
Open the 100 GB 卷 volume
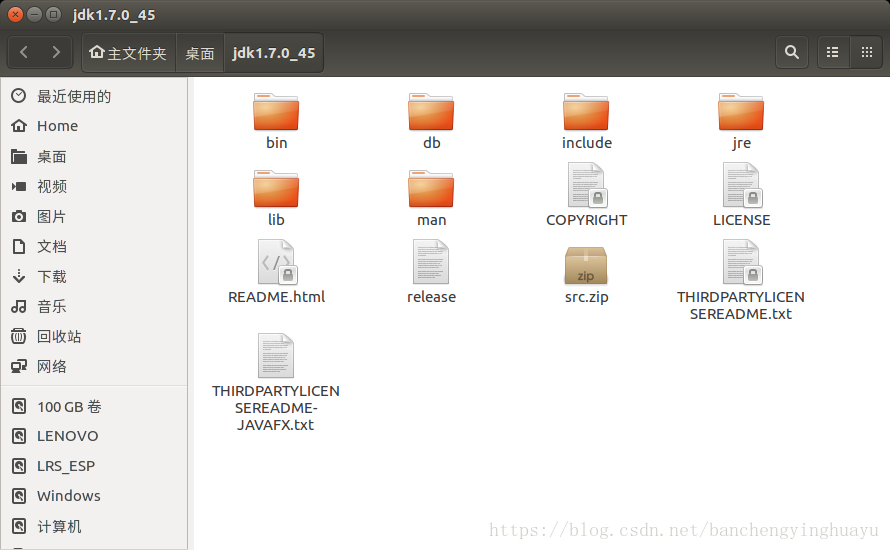point(94,406)
